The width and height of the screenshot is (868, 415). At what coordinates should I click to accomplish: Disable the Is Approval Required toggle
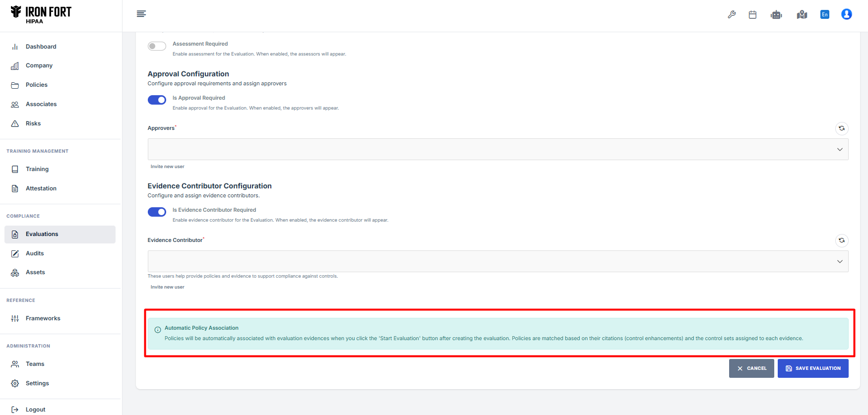tap(157, 100)
